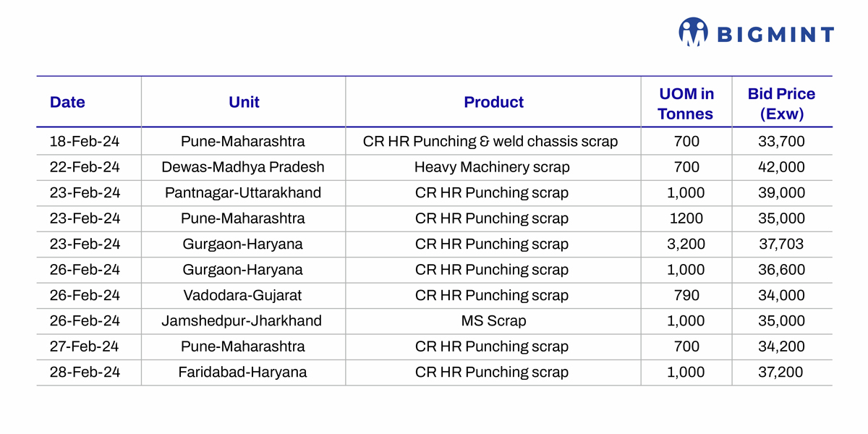Viewport: 868px width, 434px height.
Task: Click the Product column header
Action: 493,103
